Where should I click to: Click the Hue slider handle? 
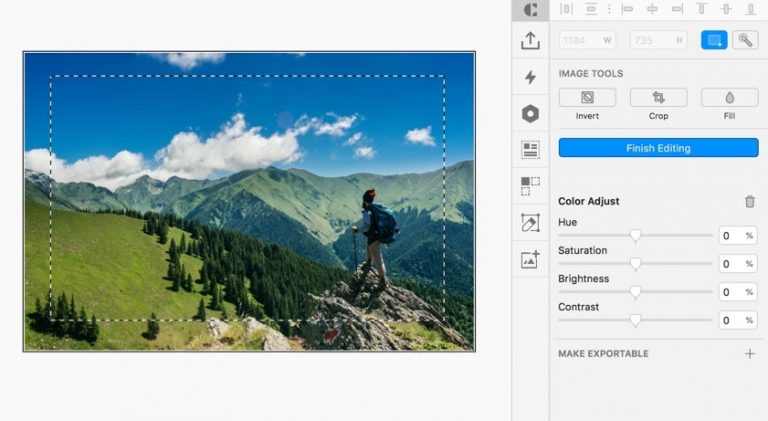tap(635, 236)
